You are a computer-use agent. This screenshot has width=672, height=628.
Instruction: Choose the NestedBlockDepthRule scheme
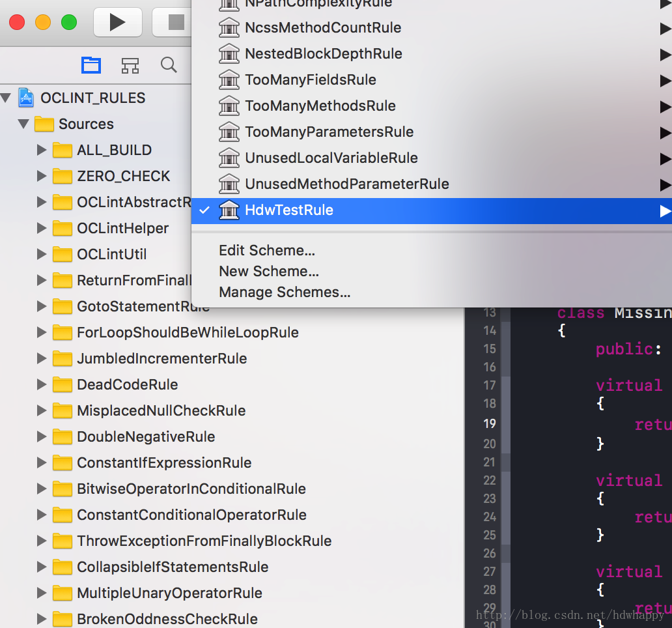[x=432, y=54]
